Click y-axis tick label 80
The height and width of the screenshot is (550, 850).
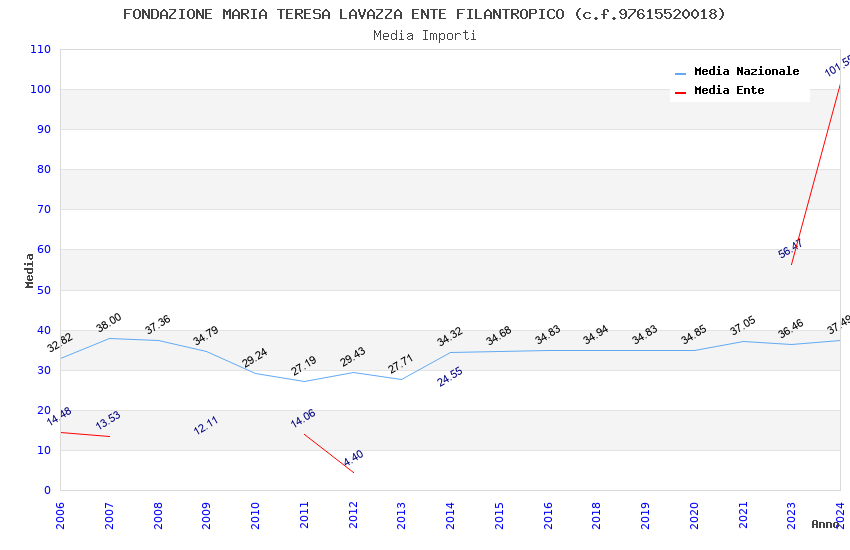[44, 170]
